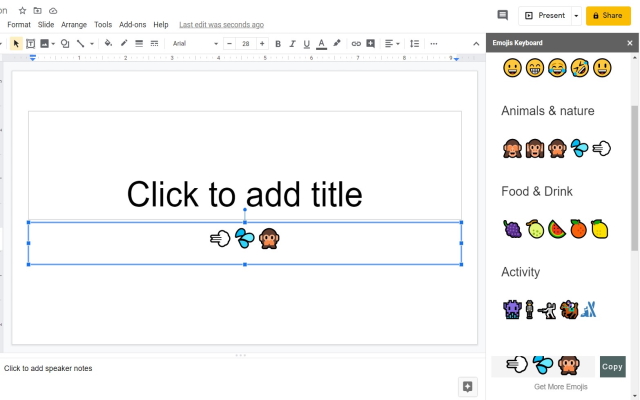Insert the rolling on floor laughing emoji

(580, 67)
